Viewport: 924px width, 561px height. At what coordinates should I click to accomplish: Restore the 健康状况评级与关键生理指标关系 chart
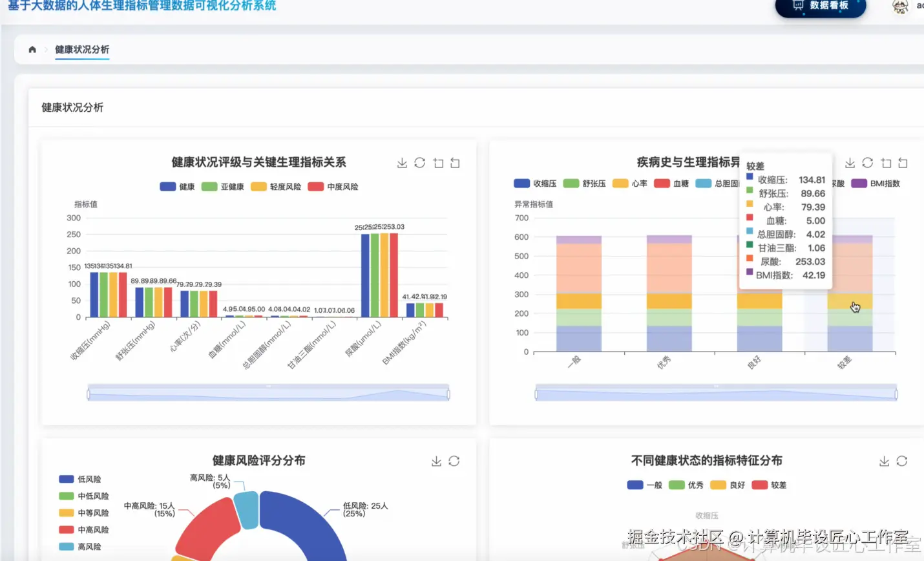[420, 163]
